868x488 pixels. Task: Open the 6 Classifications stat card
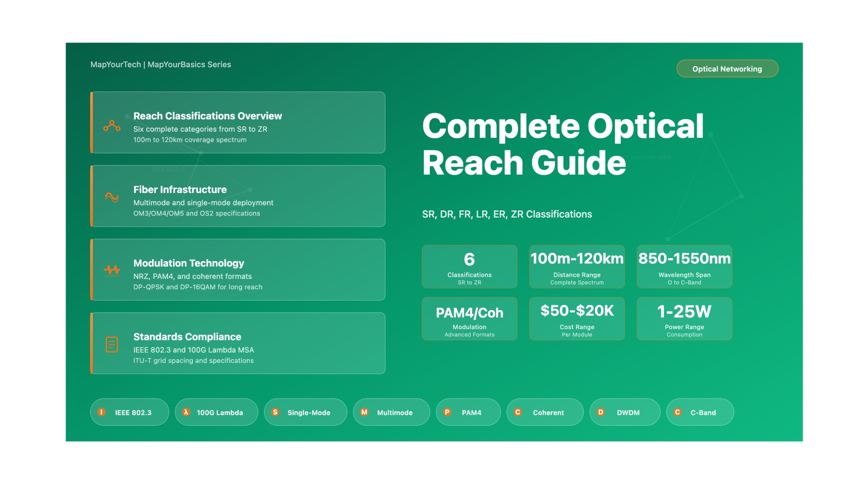tap(469, 266)
